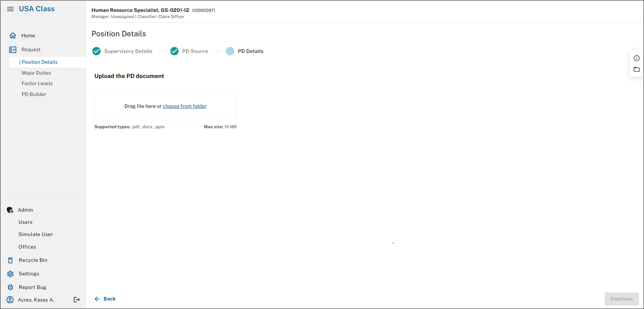This screenshot has height=309, width=644.
Task: Click Human Resource Specialist position title
Action: click(x=140, y=10)
